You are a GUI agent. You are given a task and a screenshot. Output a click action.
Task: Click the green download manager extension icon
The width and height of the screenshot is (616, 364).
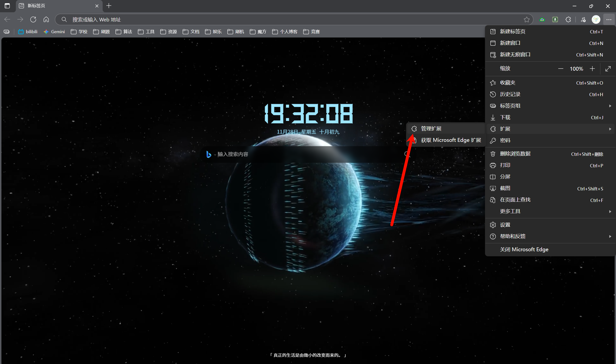(x=555, y=20)
